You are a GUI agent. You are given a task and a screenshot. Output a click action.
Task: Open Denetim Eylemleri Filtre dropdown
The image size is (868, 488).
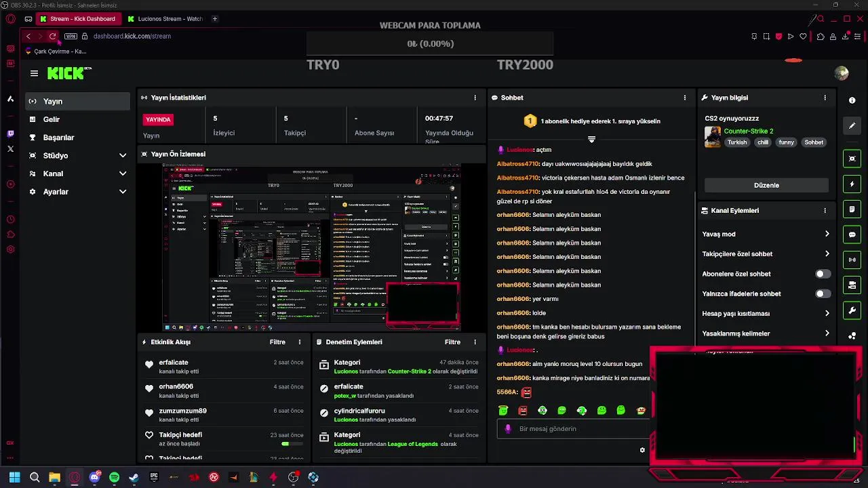point(452,342)
